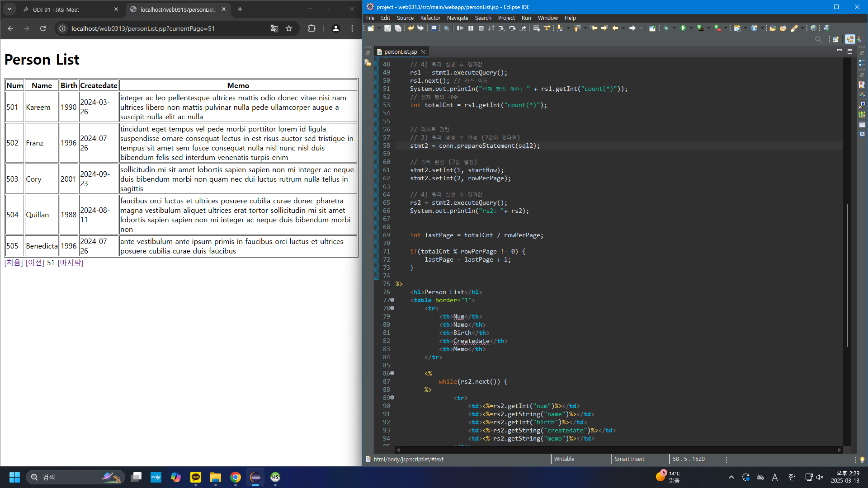868x488 pixels.
Task: Click the Suspend pause icon
Action: point(471,28)
